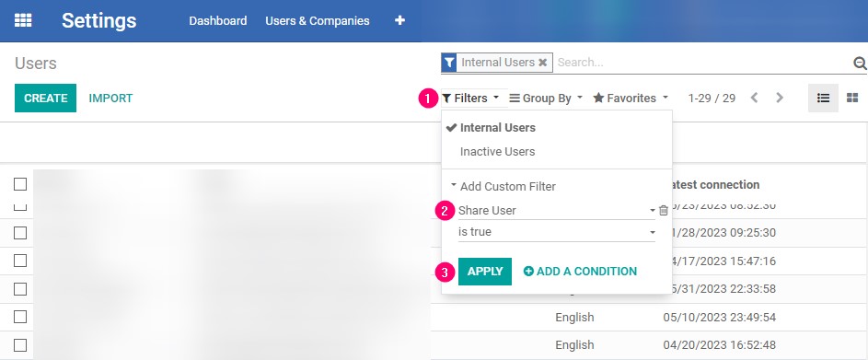The width and height of the screenshot is (868, 360).
Task: Click the 04/20/2023 16:52:48 cell
Action: click(720, 345)
